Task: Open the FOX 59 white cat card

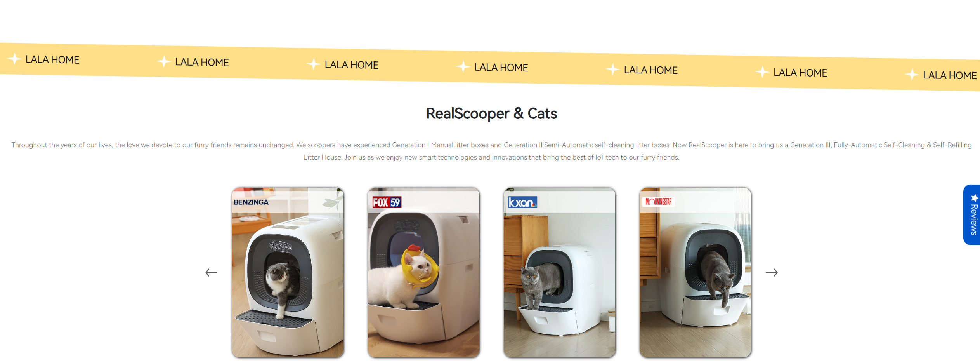Action: [x=424, y=272]
